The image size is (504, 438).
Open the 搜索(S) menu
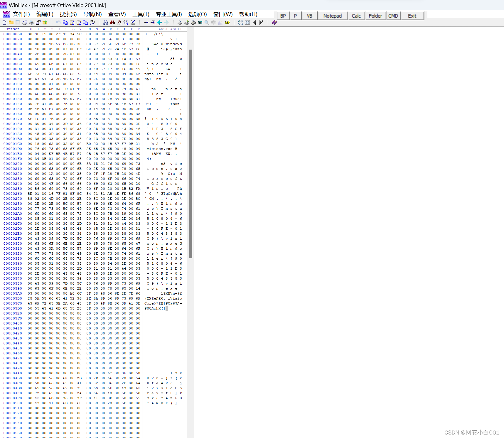(x=68, y=14)
